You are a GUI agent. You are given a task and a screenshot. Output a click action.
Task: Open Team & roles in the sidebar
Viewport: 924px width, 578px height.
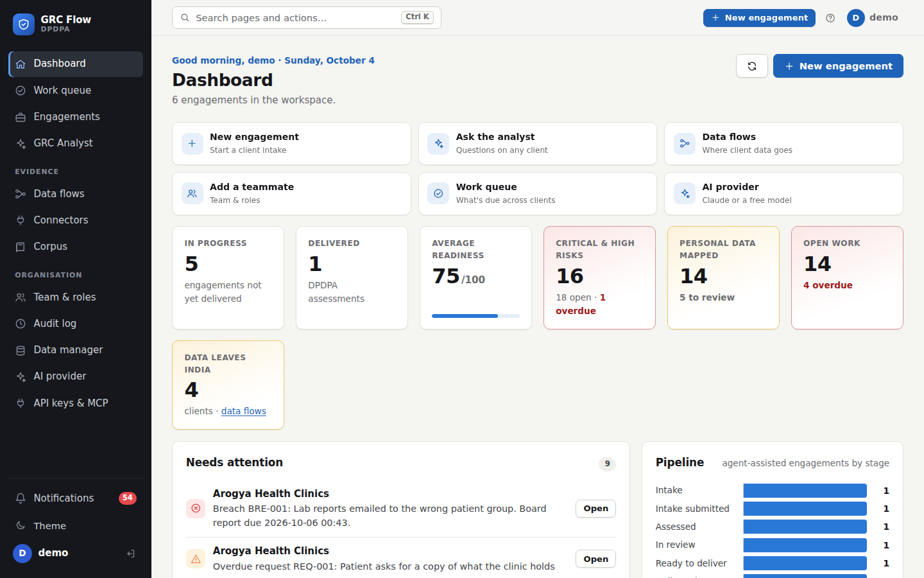pyautogui.click(x=76, y=297)
